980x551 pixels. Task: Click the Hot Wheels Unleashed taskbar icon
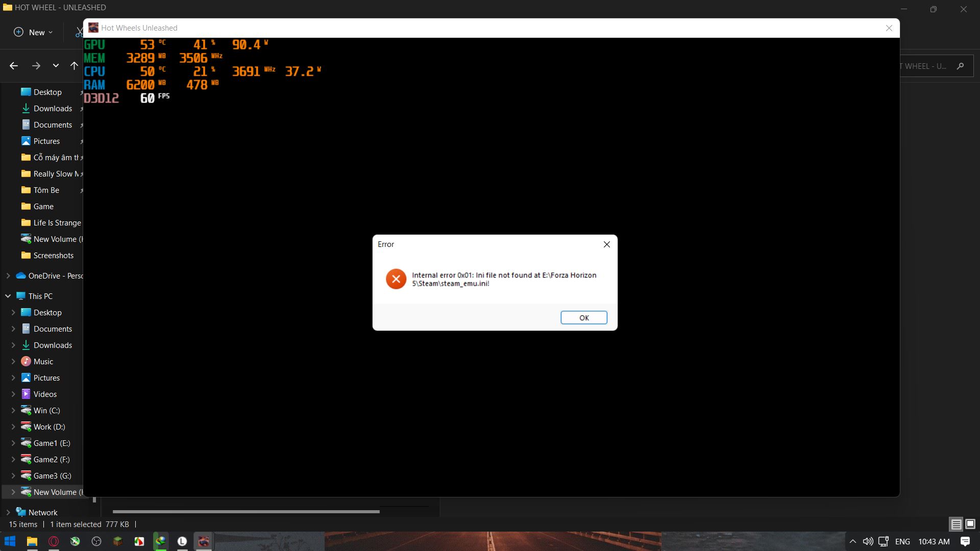click(204, 542)
